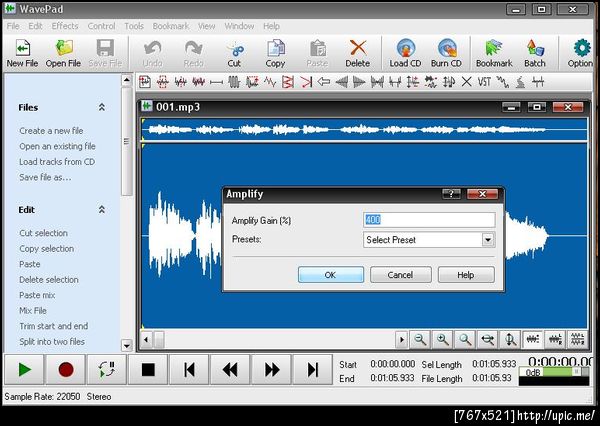Click the horizontal zoom to fit icon
Image resolution: width=600 pixels, height=426 pixels.
click(x=488, y=339)
